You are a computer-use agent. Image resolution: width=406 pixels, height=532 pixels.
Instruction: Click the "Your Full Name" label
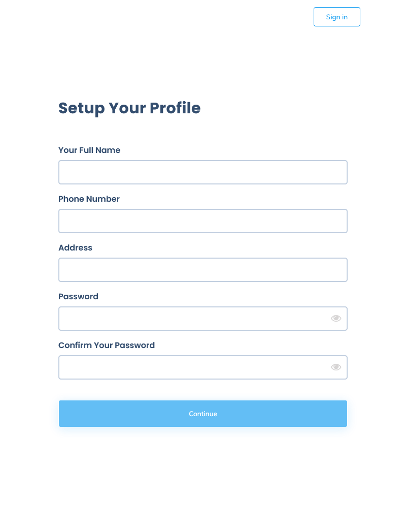point(89,150)
